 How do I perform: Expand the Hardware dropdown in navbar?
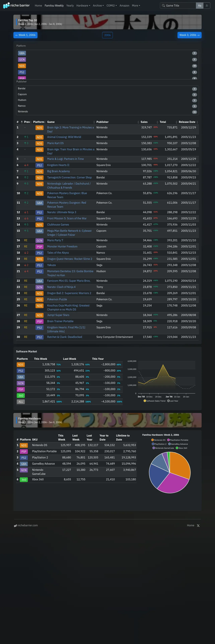[x=83, y=6]
